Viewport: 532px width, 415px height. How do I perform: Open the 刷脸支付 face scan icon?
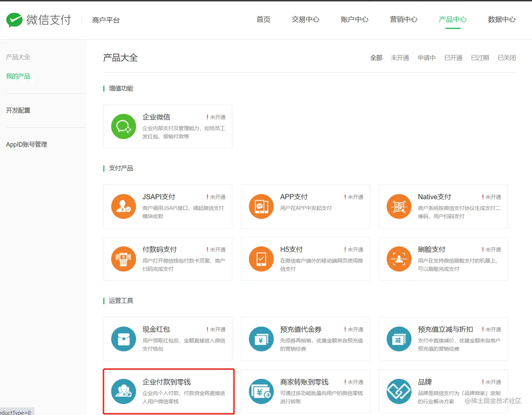tap(399, 259)
